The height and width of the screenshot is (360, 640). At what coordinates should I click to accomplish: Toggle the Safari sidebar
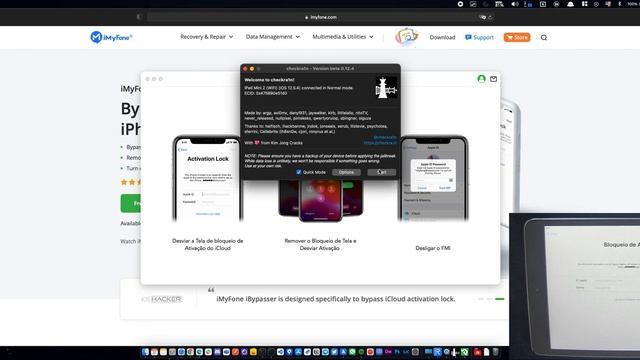[139, 17]
